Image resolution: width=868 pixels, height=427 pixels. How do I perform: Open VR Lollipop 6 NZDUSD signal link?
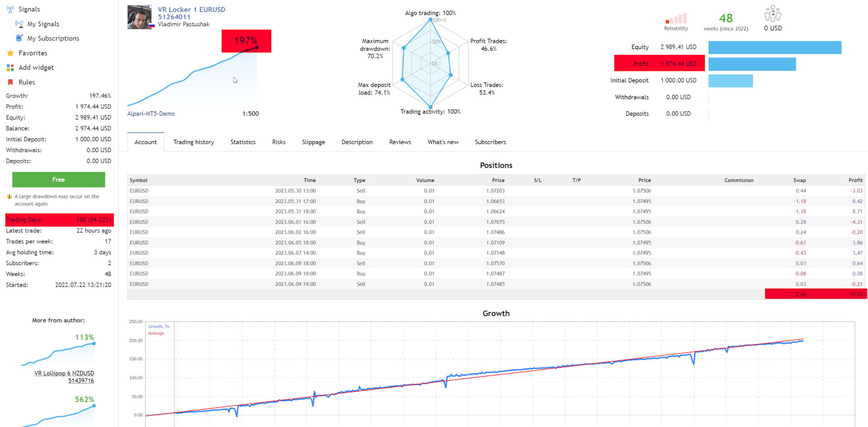click(x=64, y=377)
